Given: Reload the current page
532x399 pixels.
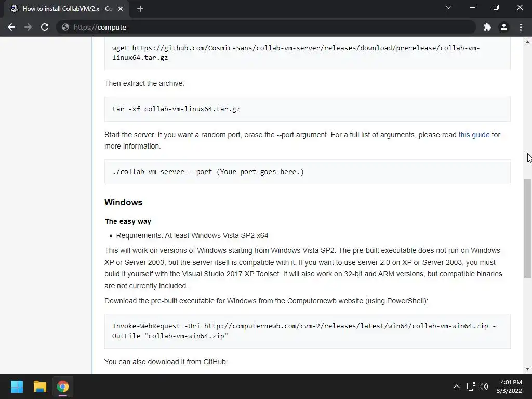Looking at the screenshot, I should [x=45, y=27].
